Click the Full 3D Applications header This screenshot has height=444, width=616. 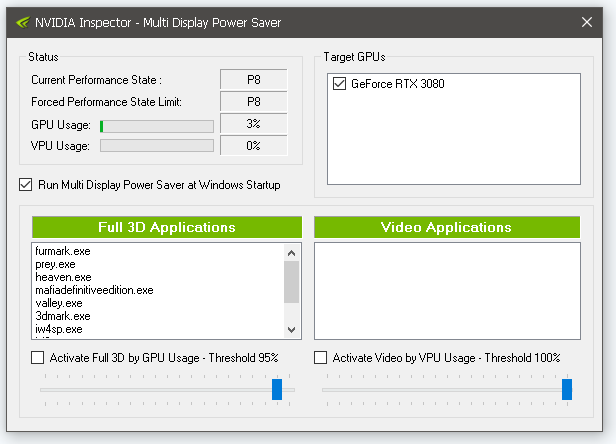pos(167,227)
